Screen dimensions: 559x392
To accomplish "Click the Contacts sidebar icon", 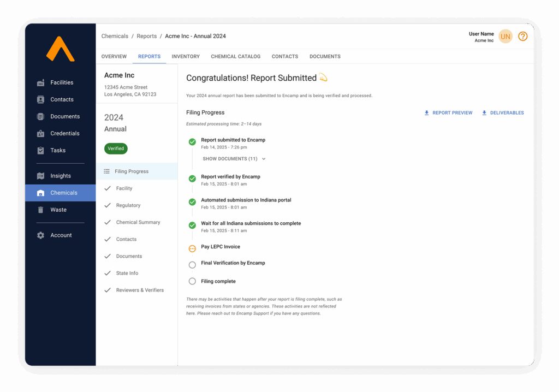I will coord(40,99).
